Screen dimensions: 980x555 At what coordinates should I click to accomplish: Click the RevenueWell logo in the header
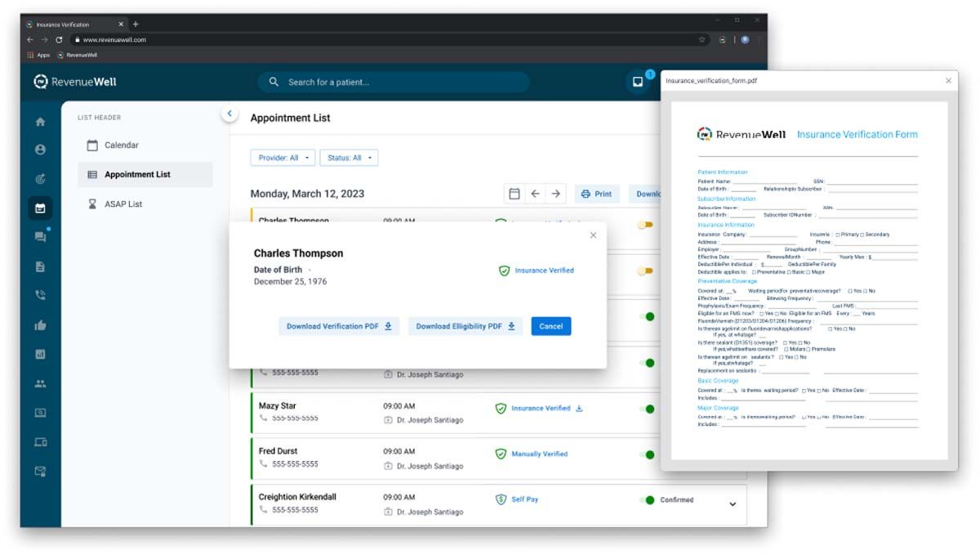tap(75, 82)
